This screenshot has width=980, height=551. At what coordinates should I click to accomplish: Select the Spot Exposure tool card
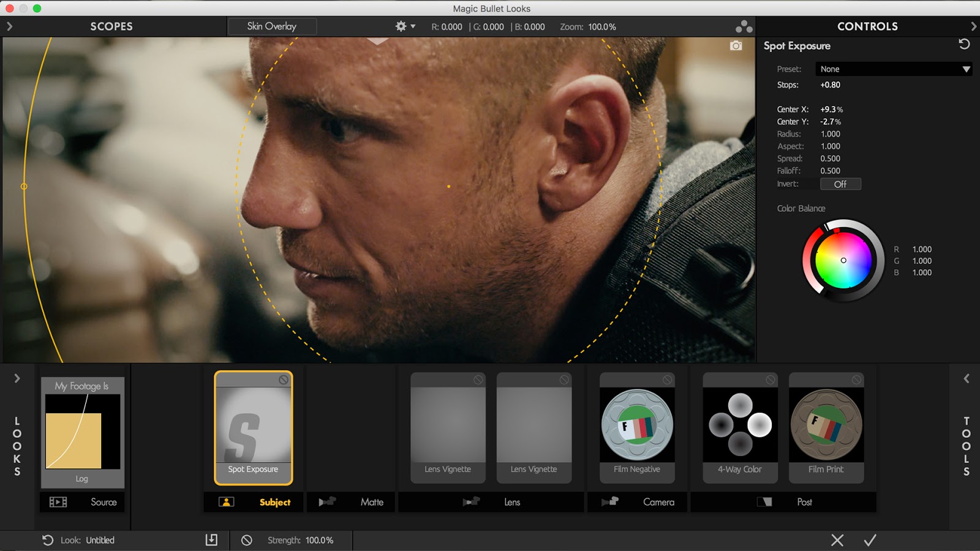coord(254,428)
